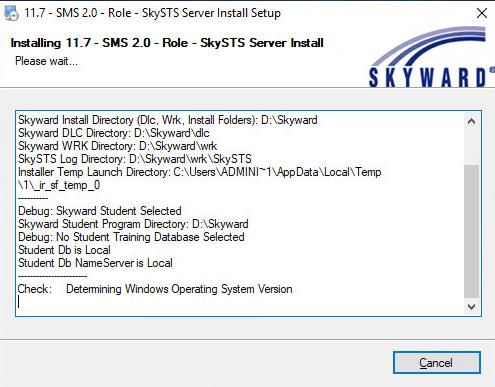Screen dimensions: 495x387
Task: Click the 'Skyward DLC Directory' line
Action: point(114,133)
